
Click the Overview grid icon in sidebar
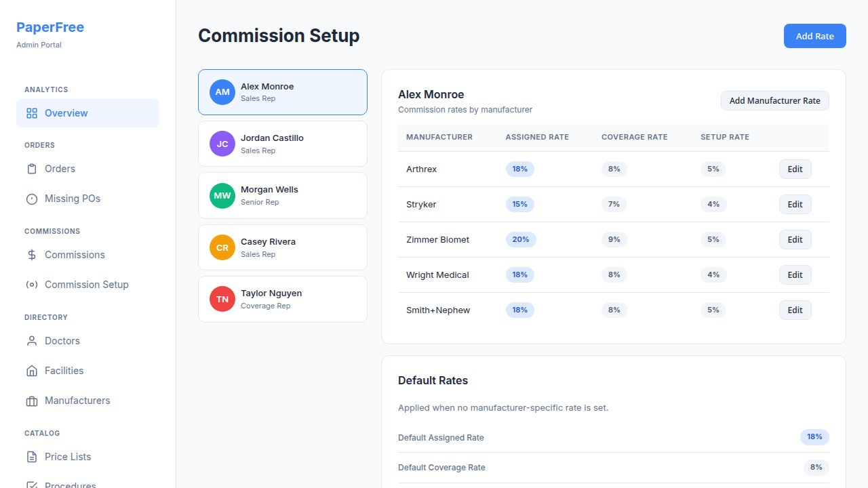click(x=32, y=113)
